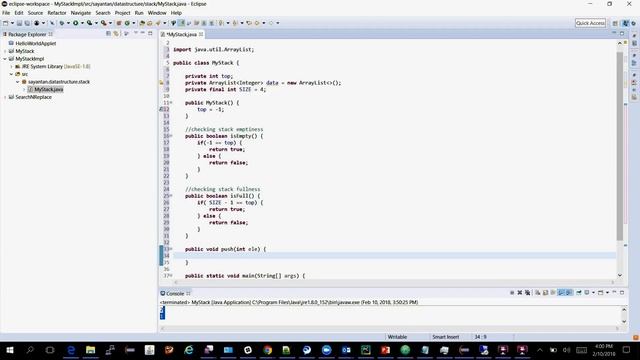Select the Package Explorer view tab
The height and width of the screenshot is (360, 640).
pyautogui.click(x=28, y=34)
